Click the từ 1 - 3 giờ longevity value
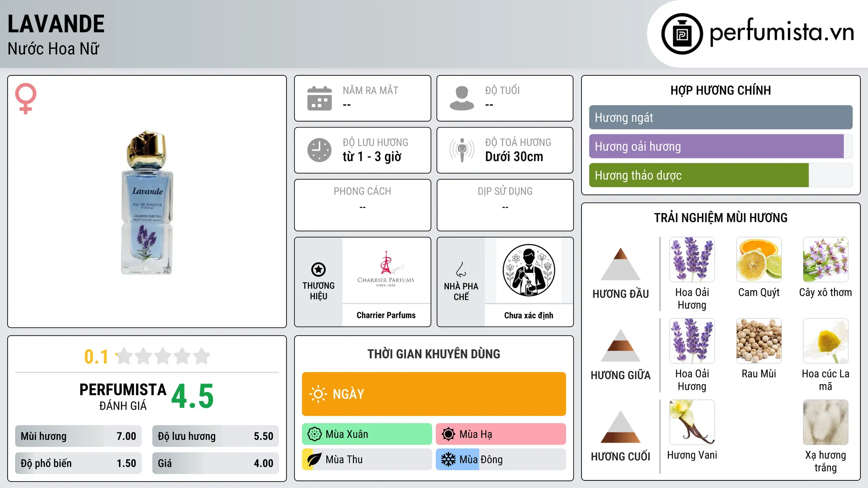The width and height of the screenshot is (868, 488). 372,157
